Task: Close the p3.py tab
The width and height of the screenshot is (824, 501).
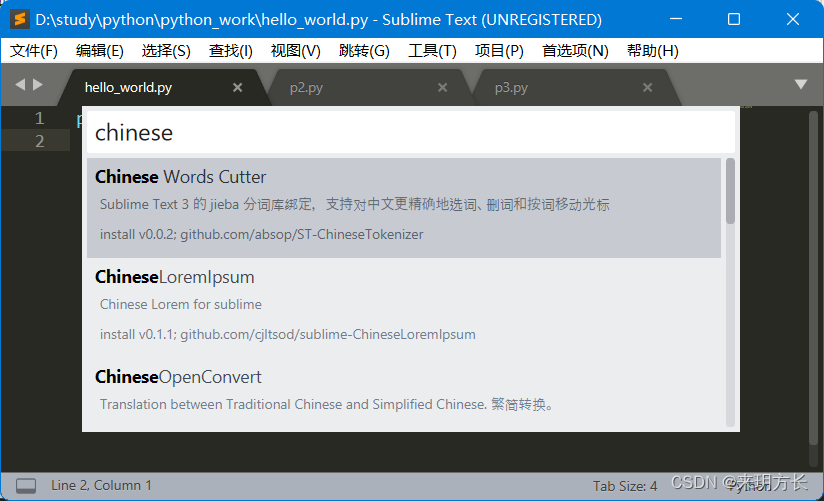Action: 647,87
